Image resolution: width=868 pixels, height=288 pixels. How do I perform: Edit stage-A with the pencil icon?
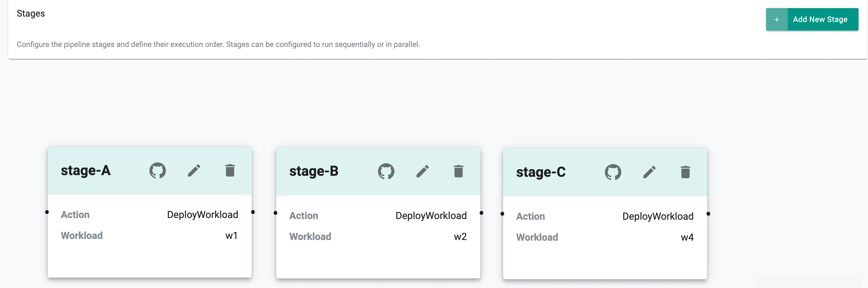[x=194, y=170]
